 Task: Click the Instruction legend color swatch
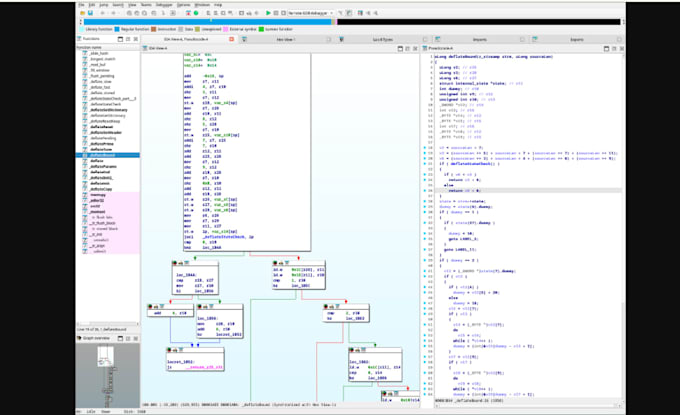pyautogui.click(x=154, y=29)
